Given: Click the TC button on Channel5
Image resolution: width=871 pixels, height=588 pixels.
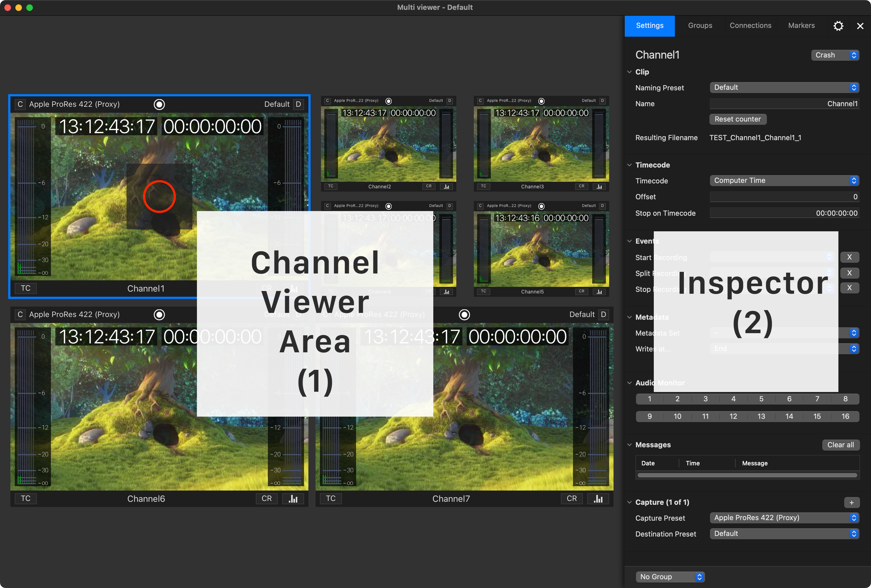Looking at the screenshot, I should [x=483, y=291].
